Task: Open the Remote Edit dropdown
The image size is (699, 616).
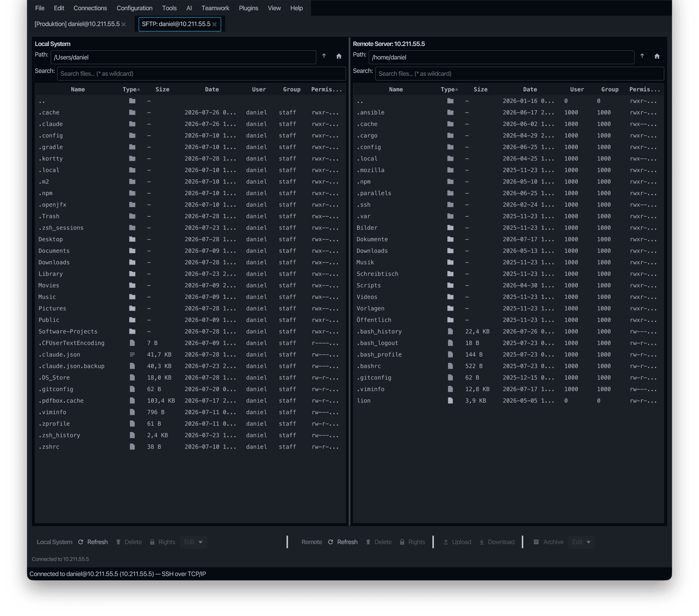Action: [581, 542]
